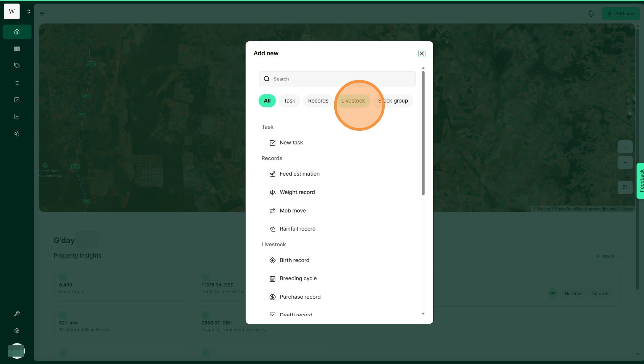Choose New task option
Image resolution: width=644 pixels, height=364 pixels.
(x=291, y=143)
